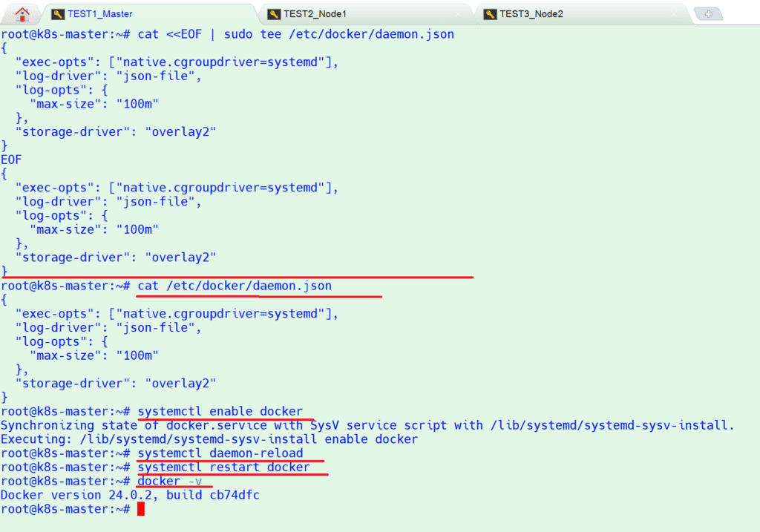
Task: Switch to the TEST1_Master tab
Action: (x=99, y=14)
